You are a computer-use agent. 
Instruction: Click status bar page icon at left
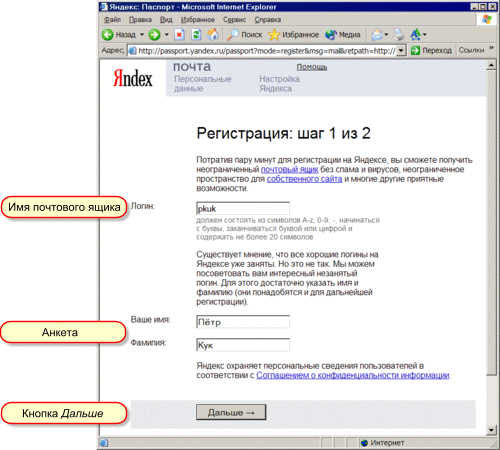tap(104, 443)
